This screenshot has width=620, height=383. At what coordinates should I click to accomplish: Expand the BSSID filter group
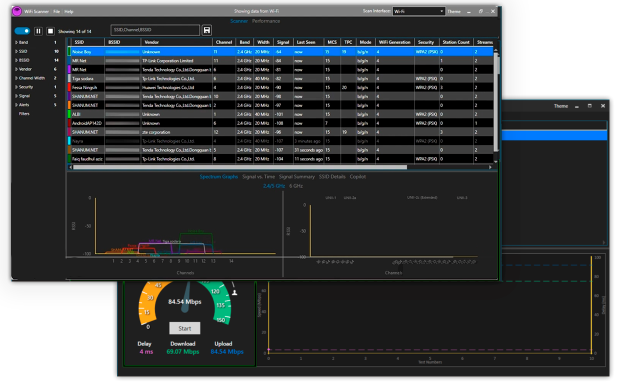click(x=23, y=60)
